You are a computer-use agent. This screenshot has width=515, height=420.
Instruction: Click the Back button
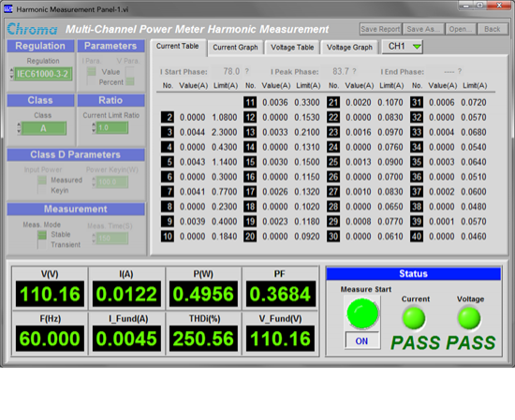(493, 29)
